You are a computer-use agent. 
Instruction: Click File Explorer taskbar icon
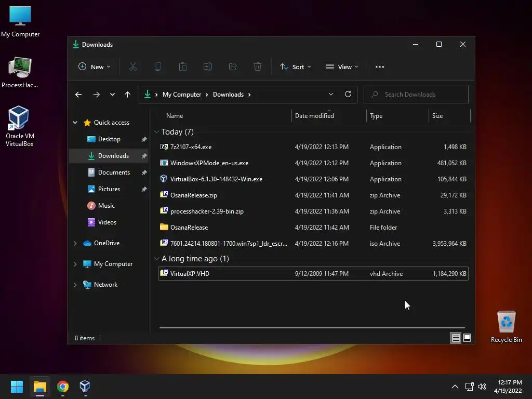39,387
